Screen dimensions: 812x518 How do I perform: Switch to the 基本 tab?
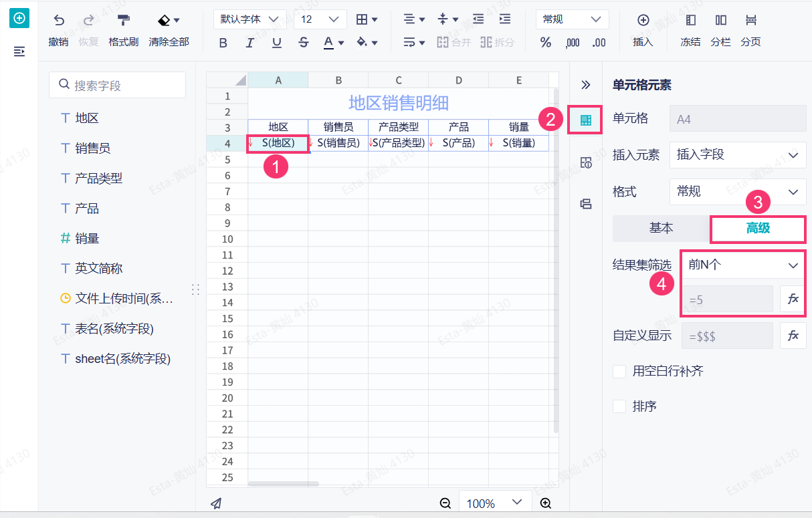point(662,229)
